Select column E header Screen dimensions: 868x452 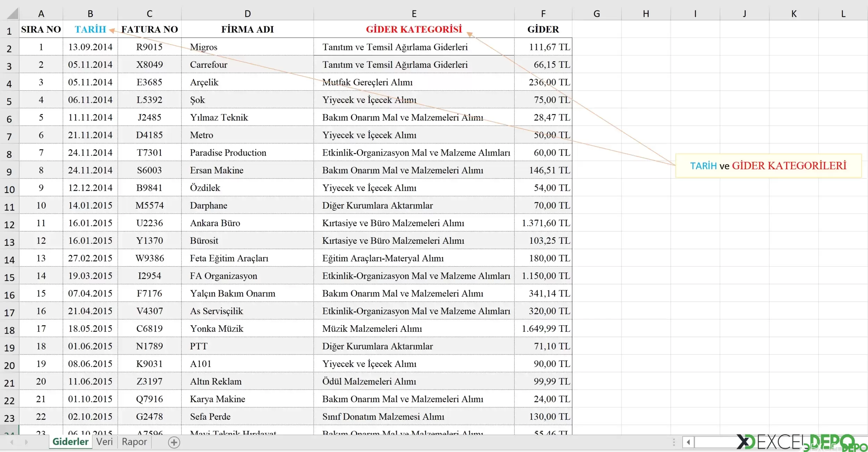(414, 14)
